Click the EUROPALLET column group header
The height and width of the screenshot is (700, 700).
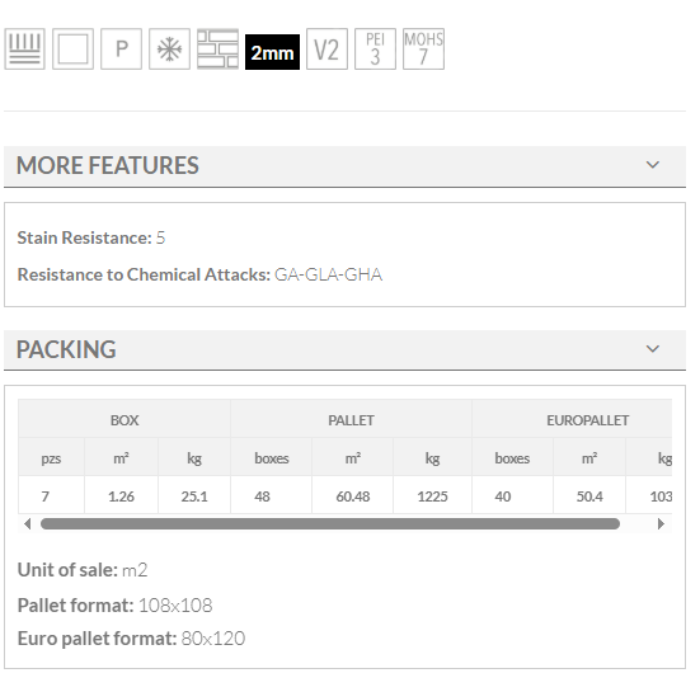[587, 420]
